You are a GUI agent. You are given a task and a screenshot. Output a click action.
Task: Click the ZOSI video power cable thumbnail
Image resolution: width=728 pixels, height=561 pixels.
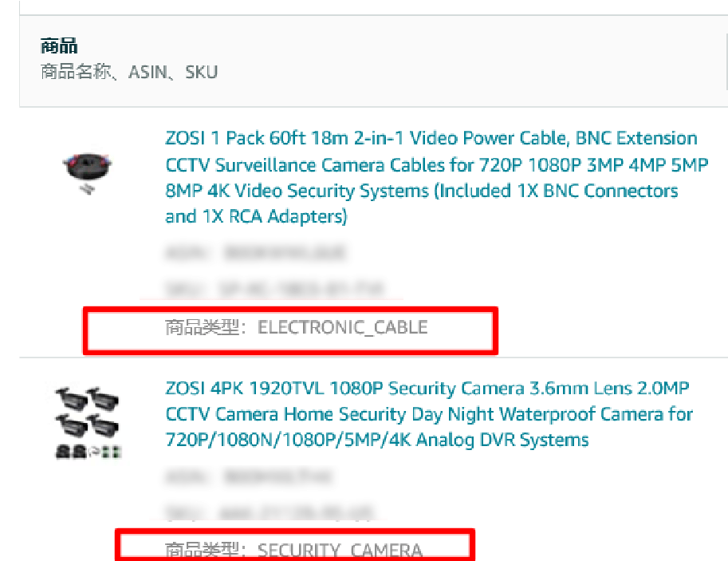coord(87,172)
